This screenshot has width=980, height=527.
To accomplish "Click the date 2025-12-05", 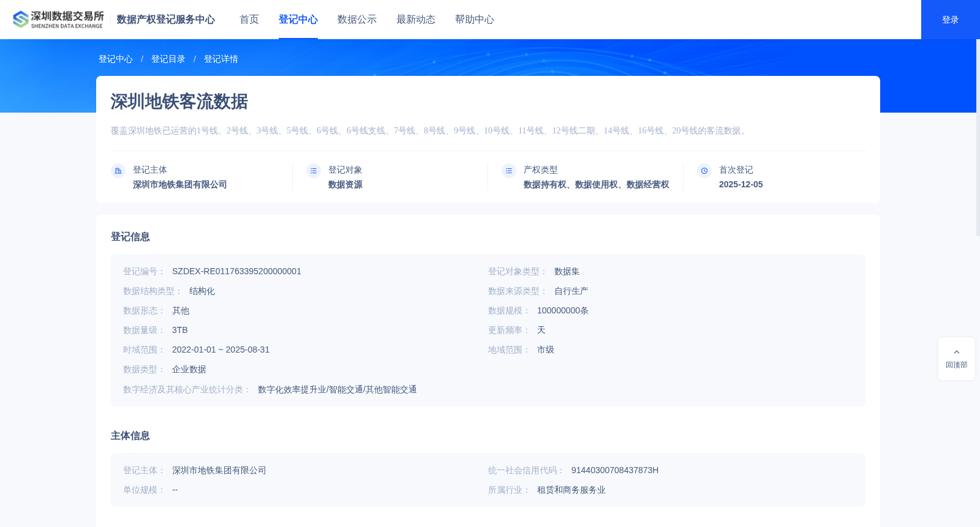I will [x=741, y=184].
